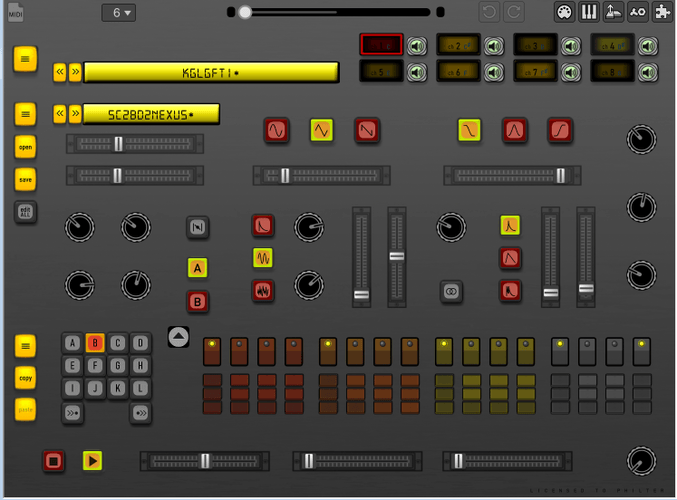Select the yellow sine waveform button
This screenshot has height=500, width=677.
click(321, 130)
